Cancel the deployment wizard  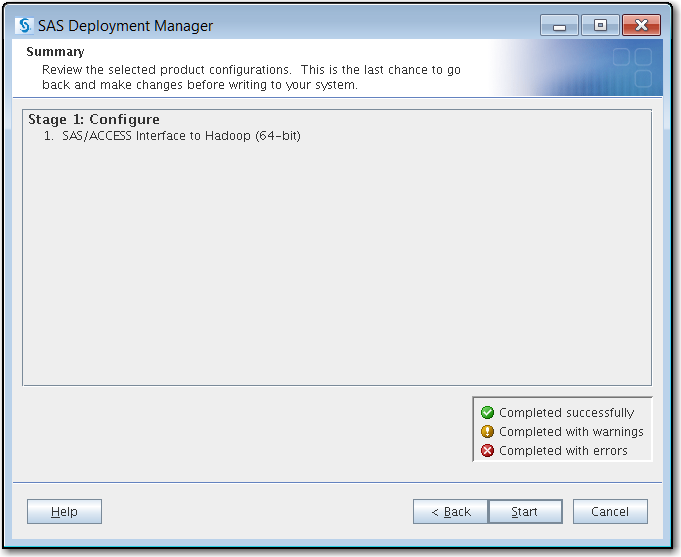pos(610,511)
